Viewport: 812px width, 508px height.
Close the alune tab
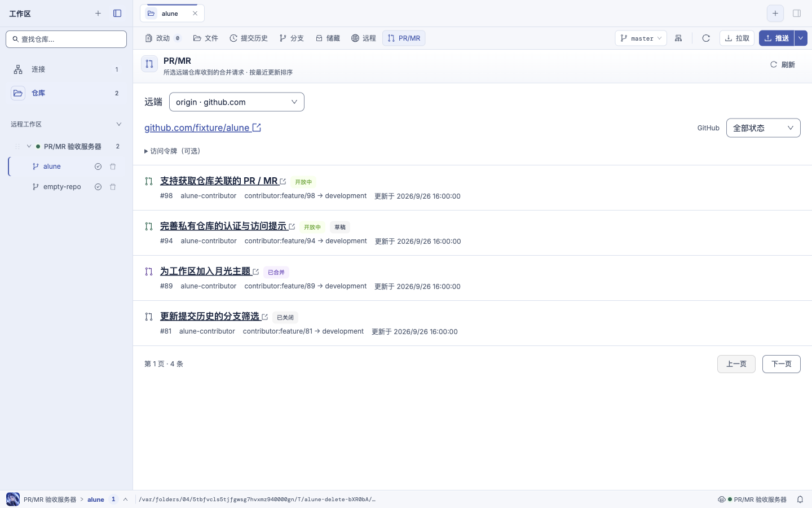point(195,14)
